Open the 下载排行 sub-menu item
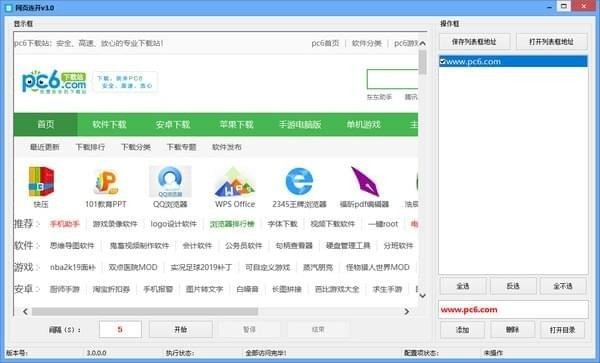This screenshot has width=600, height=363. pyautogui.click(x=90, y=147)
